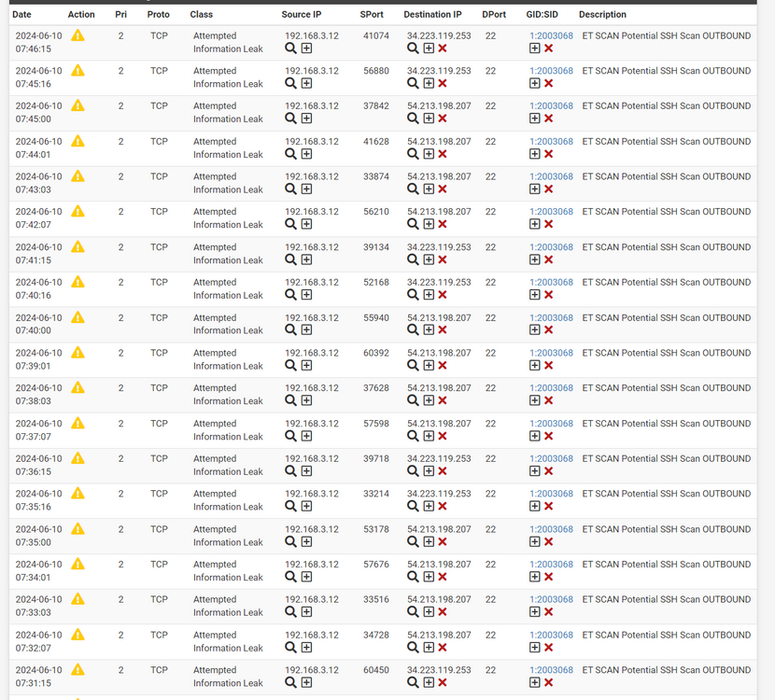Select source port value 60450
This screenshot has width=775, height=700.
pos(376,670)
